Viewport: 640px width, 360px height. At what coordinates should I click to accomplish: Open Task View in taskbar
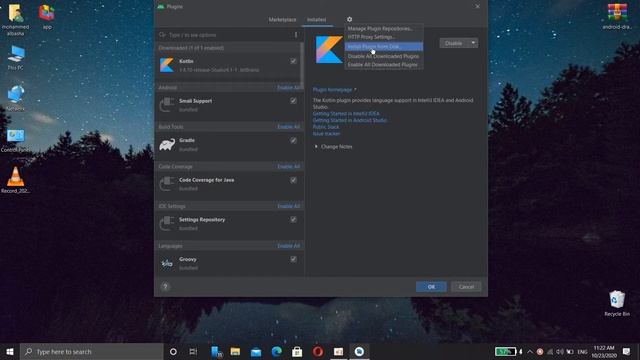click(193, 351)
